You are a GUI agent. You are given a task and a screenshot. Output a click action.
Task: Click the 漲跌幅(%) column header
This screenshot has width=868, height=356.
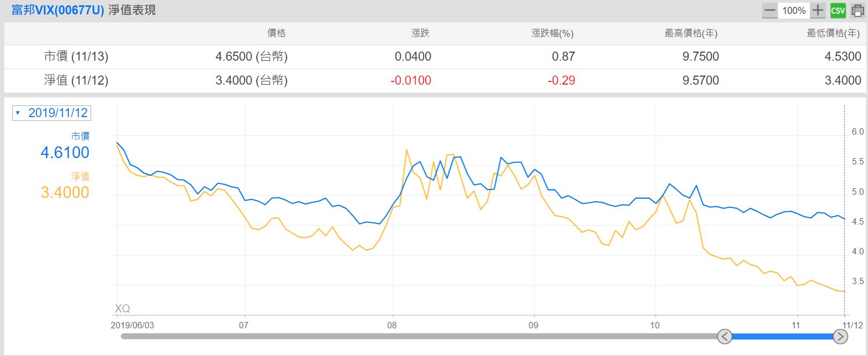[x=553, y=33]
